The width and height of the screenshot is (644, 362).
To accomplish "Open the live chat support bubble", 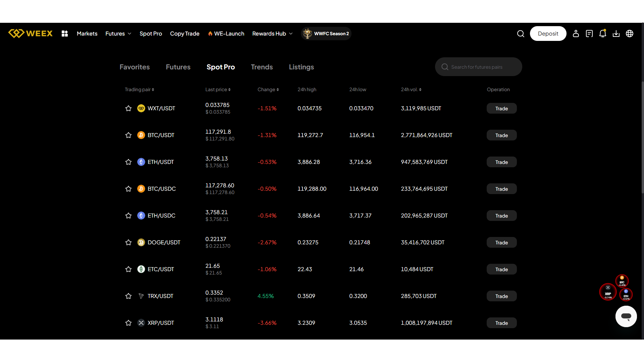I will click(x=626, y=316).
